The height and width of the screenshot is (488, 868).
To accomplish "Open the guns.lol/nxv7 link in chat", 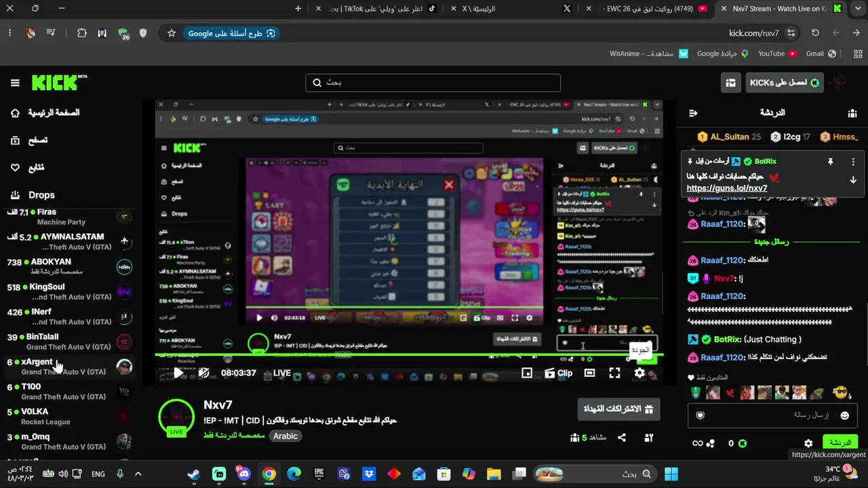I will (727, 188).
